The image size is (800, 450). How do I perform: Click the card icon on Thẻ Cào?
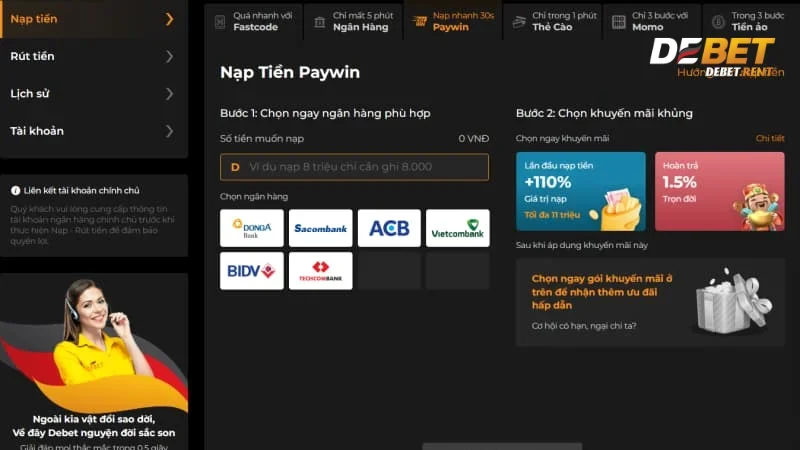tap(519, 22)
